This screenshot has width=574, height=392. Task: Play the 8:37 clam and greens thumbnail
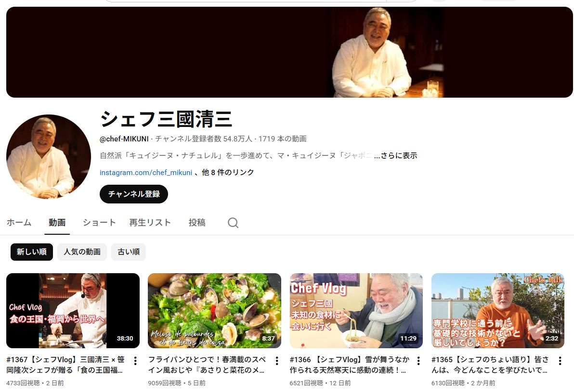click(214, 311)
